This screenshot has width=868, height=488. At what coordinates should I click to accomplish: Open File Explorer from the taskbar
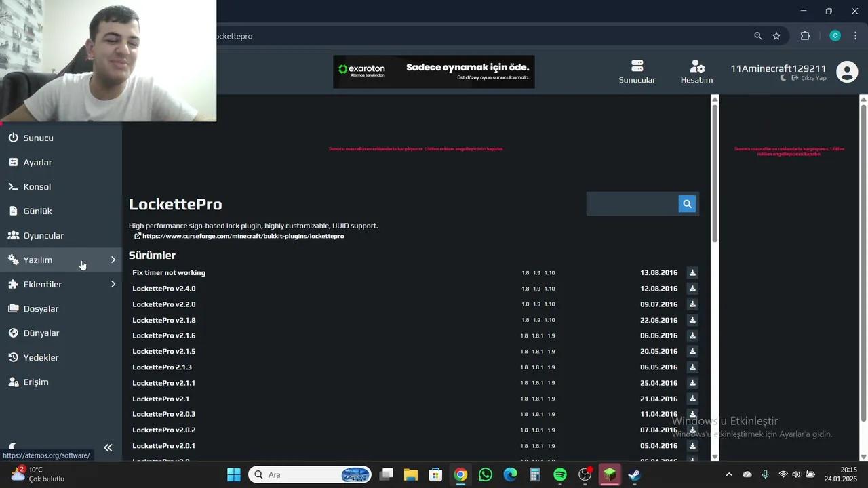point(411,474)
